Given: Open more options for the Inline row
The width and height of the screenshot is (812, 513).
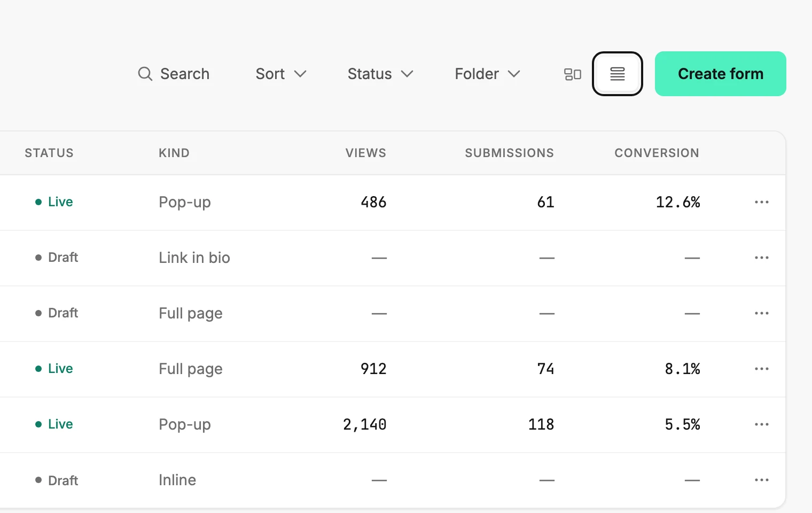Looking at the screenshot, I should [x=762, y=480].
